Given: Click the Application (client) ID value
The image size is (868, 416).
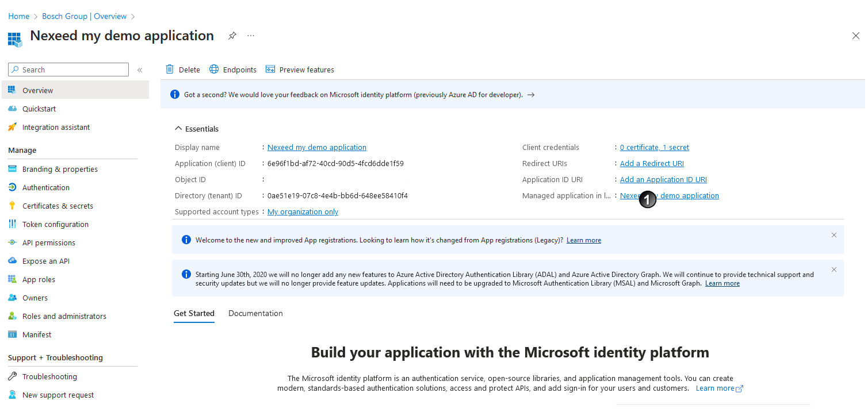Looking at the screenshot, I should click(335, 164).
